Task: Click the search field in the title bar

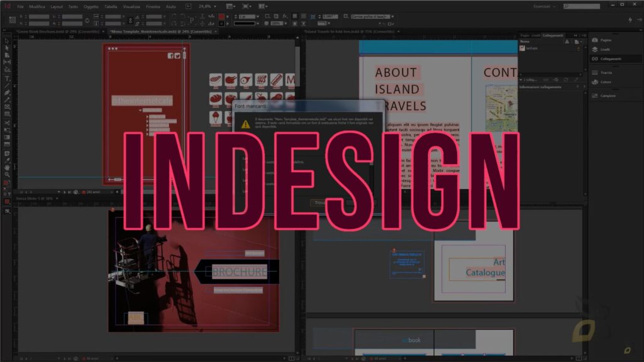Action: (x=582, y=6)
